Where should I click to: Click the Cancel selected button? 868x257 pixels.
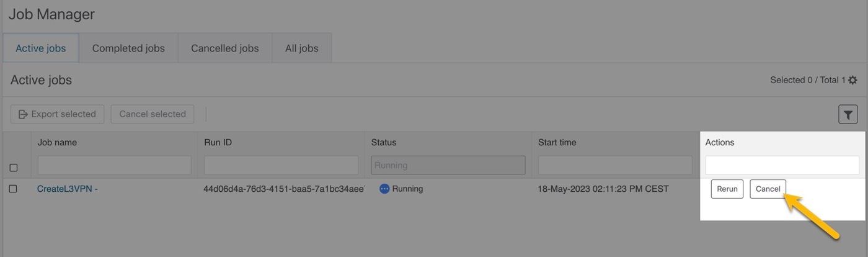153,114
